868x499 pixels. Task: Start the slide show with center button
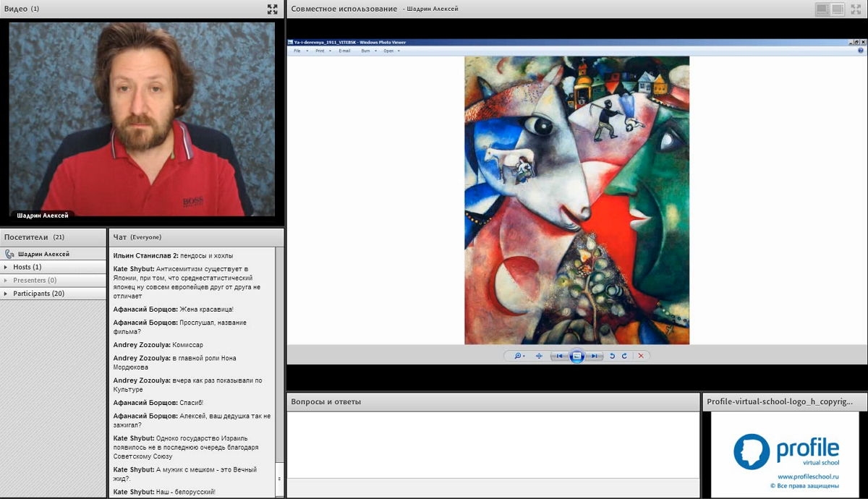[x=576, y=356]
